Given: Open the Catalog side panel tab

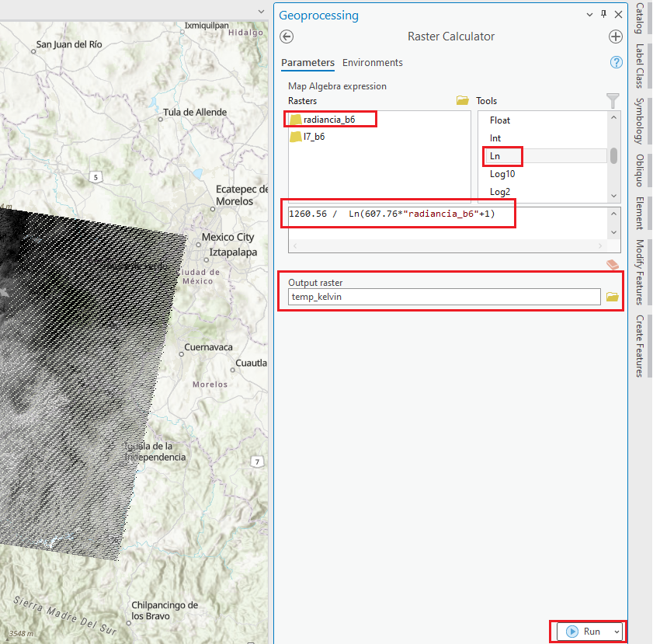Looking at the screenshot, I should click(x=639, y=19).
